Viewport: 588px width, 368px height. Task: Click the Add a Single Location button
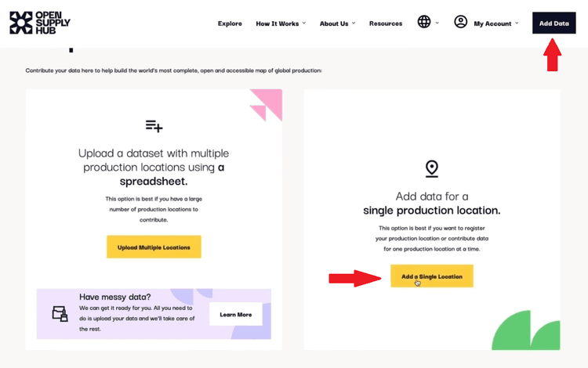(432, 276)
